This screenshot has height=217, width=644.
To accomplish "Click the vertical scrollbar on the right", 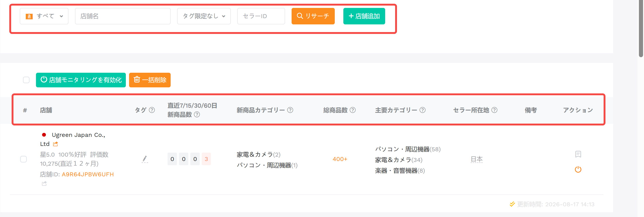I will click(x=641, y=29).
